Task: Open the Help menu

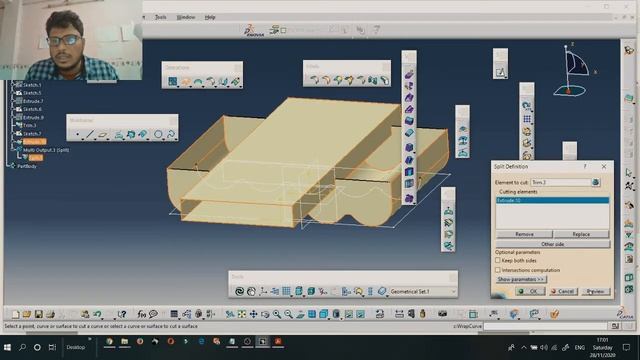Action: point(210,17)
